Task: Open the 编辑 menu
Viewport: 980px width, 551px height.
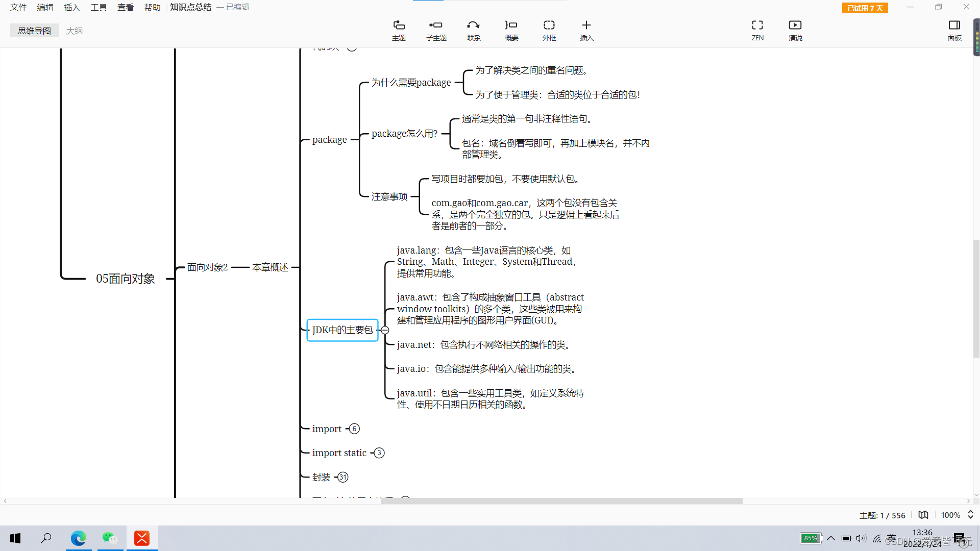Action: [45, 7]
